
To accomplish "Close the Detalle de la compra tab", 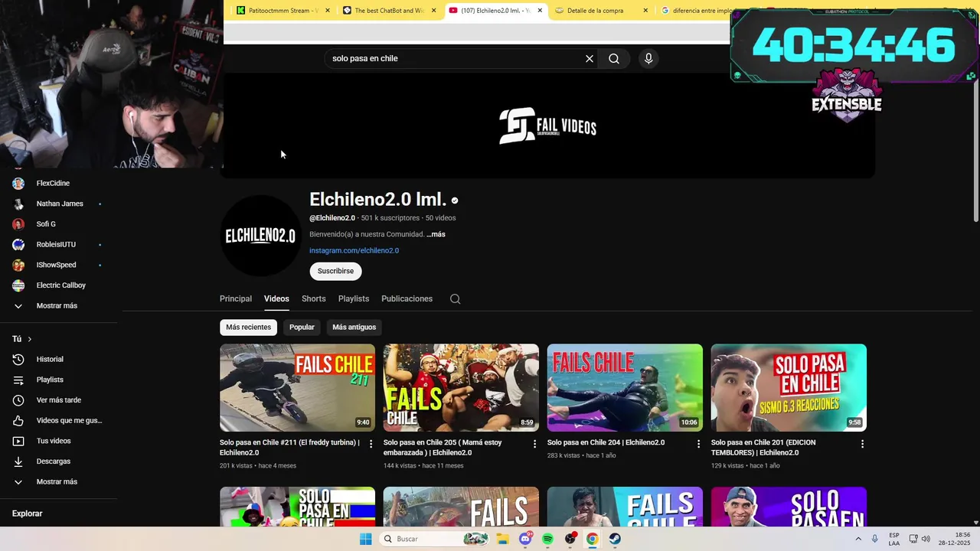I will point(645,11).
